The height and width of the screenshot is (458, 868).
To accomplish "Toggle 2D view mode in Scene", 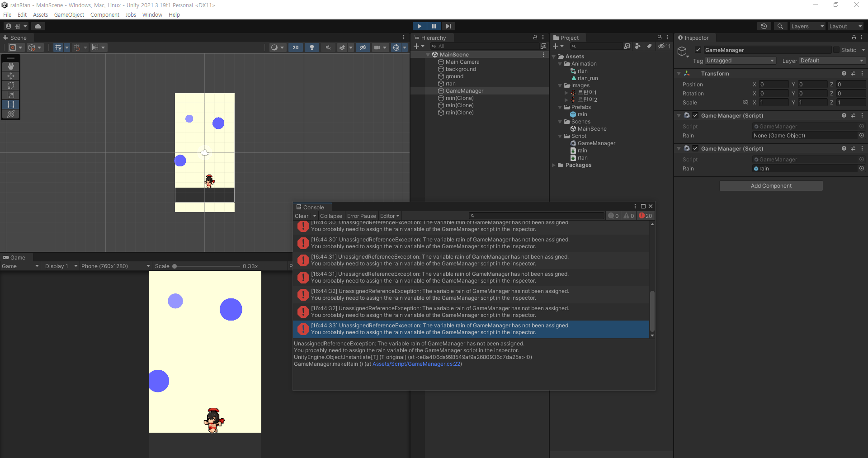I will pyautogui.click(x=296, y=47).
